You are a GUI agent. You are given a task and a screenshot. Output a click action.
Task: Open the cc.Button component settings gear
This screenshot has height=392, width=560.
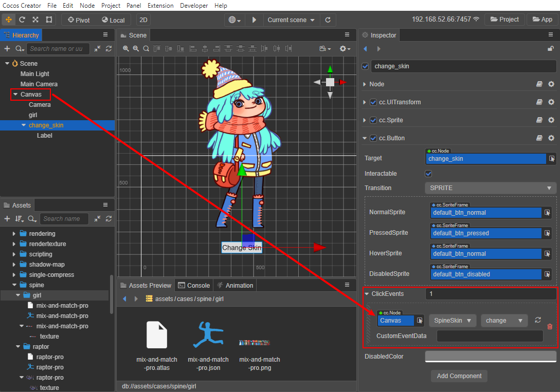pos(551,138)
